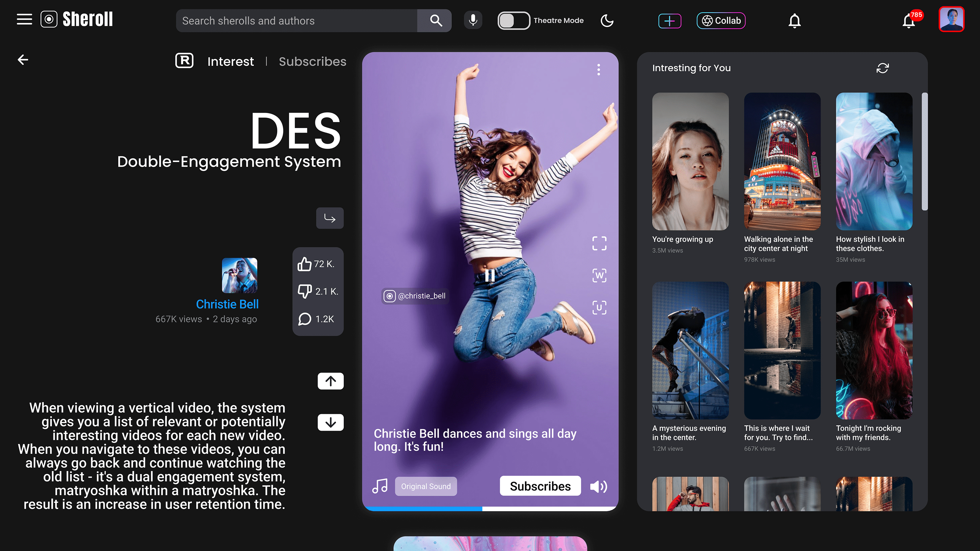Image resolution: width=980 pixels, height=551 pixels.
Task: Open notifications bell with 785 badge
Action: pyautogui.click(x=909, y=21)
